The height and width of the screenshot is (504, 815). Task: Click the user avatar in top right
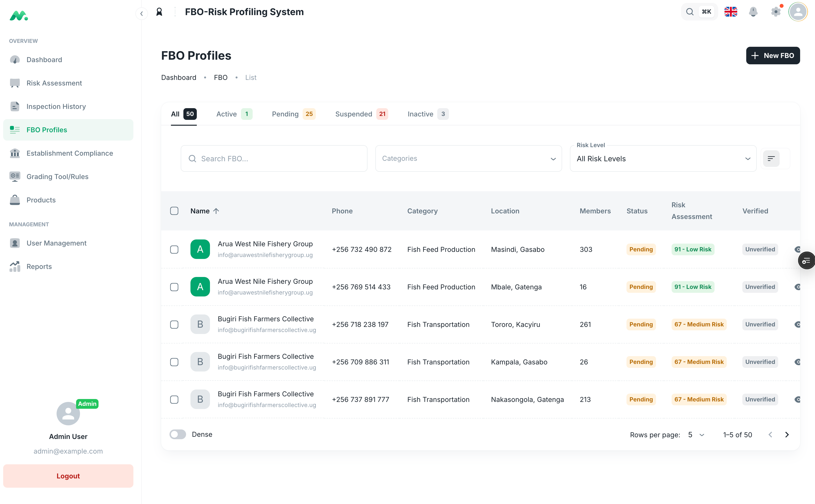tap(798, 12)
